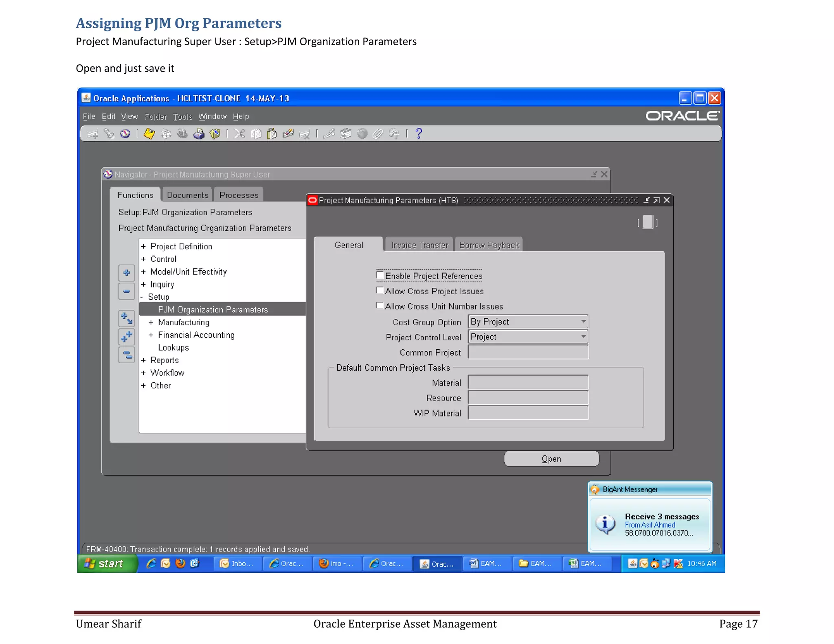Check Allow Cross Project Issues
The width and height of the screenshot is (834, 644).
380,291
